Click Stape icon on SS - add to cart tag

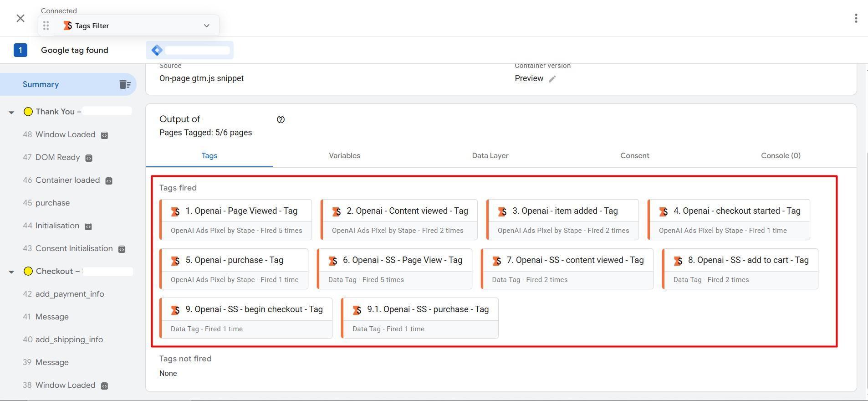(x=678, y=261)
